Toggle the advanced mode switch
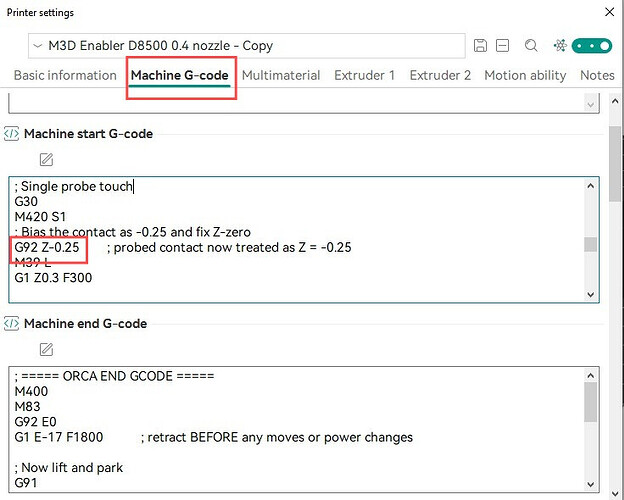The height and width of the screenshot is (500, 624). [x=592, y=46]
